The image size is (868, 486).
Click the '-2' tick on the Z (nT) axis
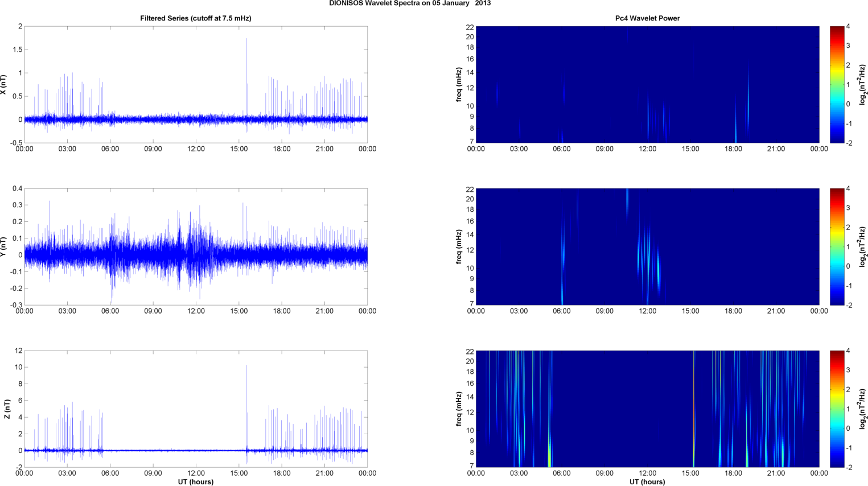coord(19,467)
